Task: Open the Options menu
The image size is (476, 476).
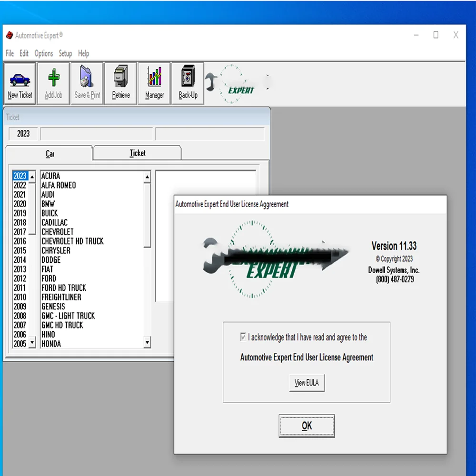Action: pos(44,53)
